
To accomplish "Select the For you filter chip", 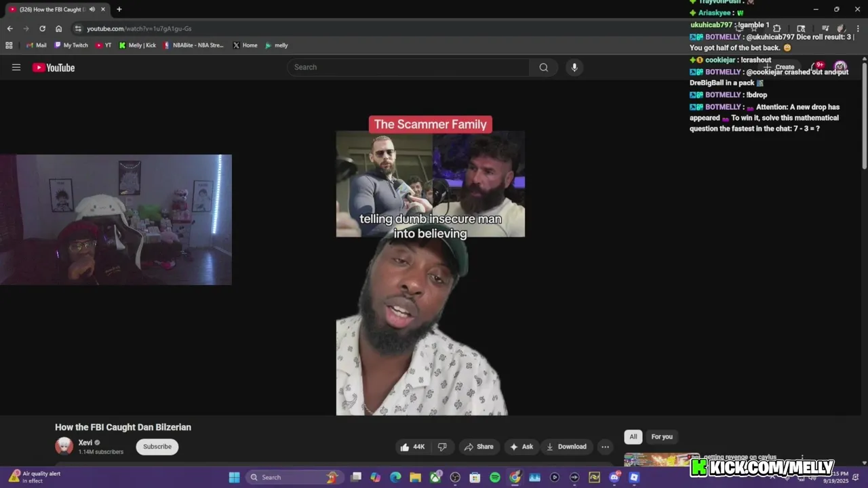I will point(662,436).
